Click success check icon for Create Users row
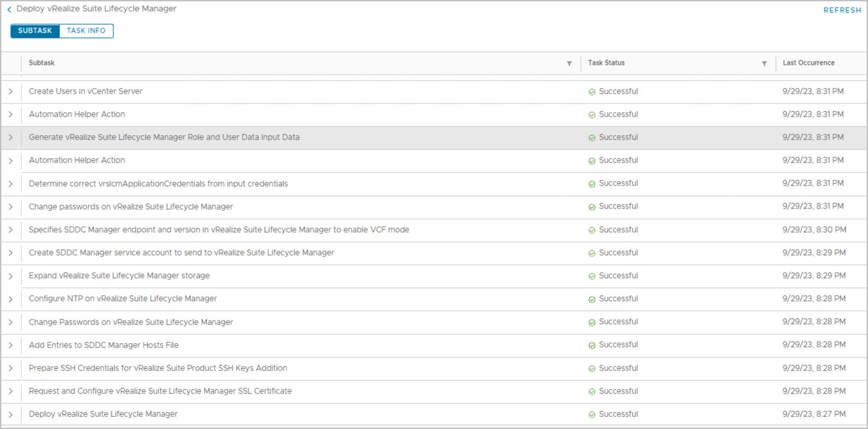The height and width of the screenshot is (429, 868). [592, 92]
